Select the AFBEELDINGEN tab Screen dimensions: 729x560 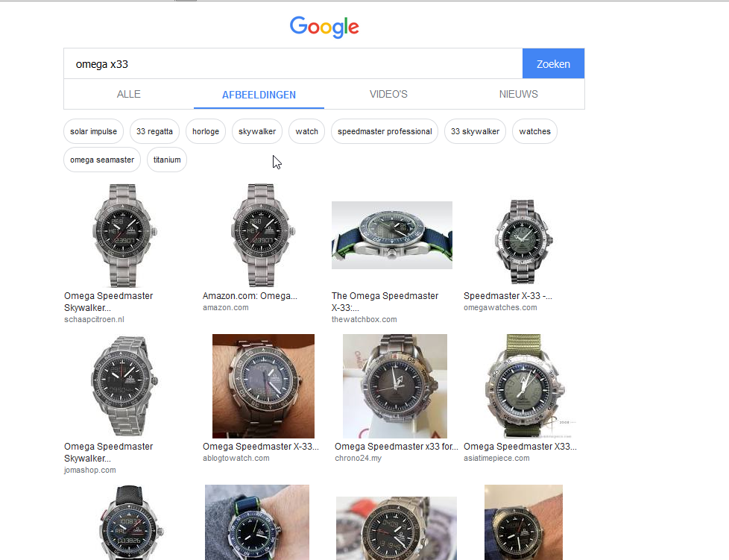259,95
